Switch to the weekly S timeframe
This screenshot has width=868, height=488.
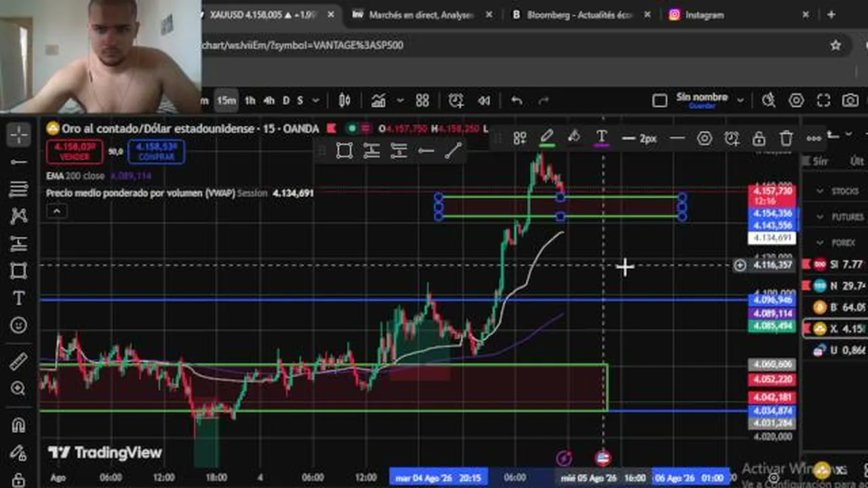pyautogui.click(x=300, y=101)
